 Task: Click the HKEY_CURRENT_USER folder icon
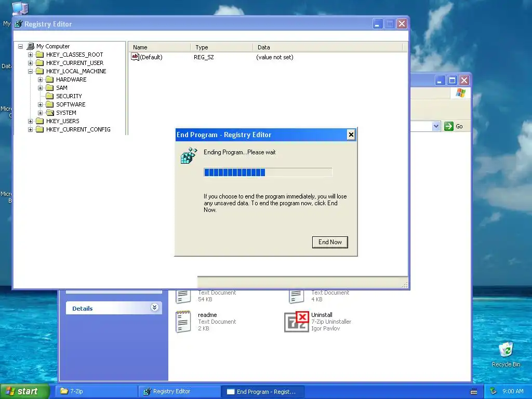point(40,63)
